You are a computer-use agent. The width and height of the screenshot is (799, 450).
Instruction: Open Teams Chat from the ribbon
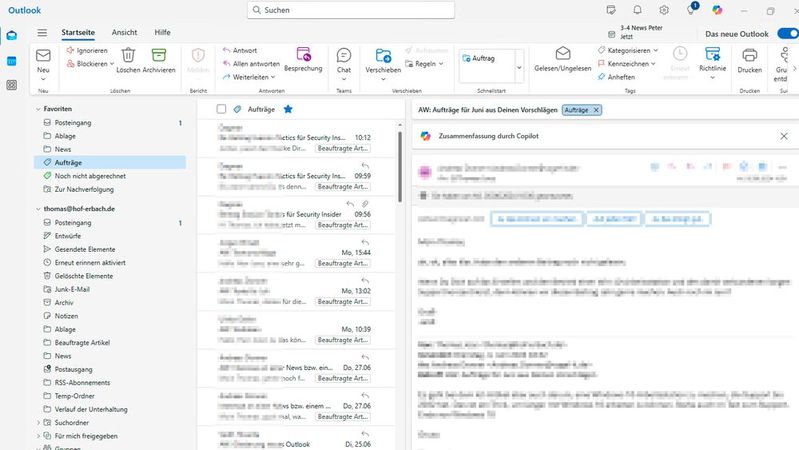point(344,55)
